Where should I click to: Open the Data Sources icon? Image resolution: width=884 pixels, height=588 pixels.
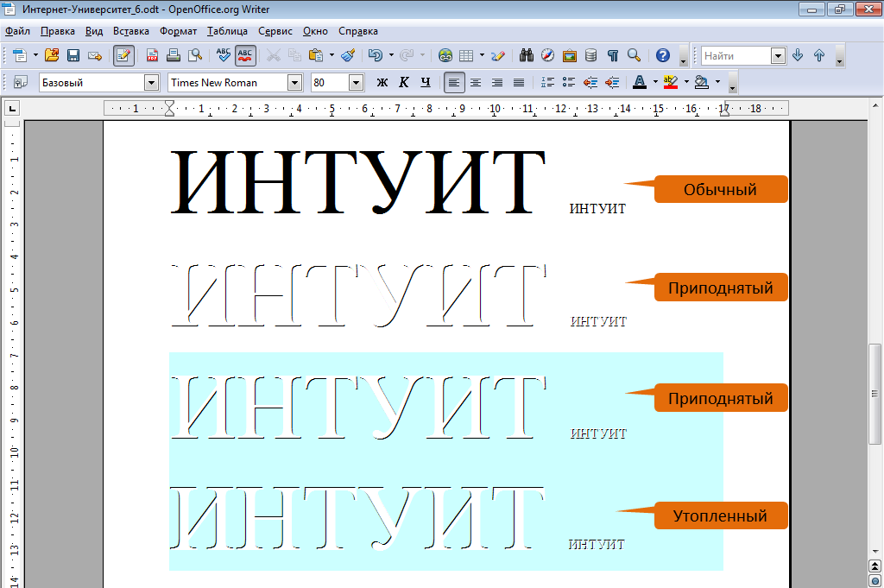click(x=590, y=56)
